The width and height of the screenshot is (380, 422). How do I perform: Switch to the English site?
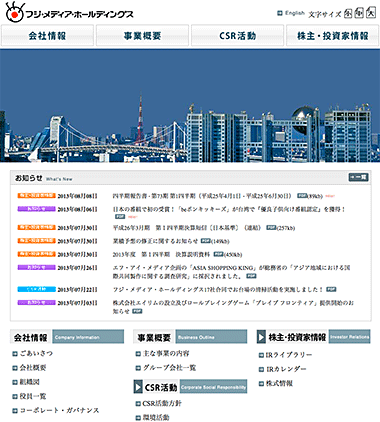click(295, 13)
